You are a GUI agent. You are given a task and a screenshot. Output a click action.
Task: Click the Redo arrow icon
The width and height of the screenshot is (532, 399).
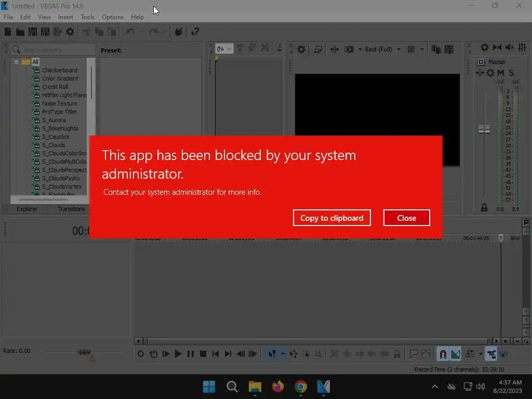154,32
